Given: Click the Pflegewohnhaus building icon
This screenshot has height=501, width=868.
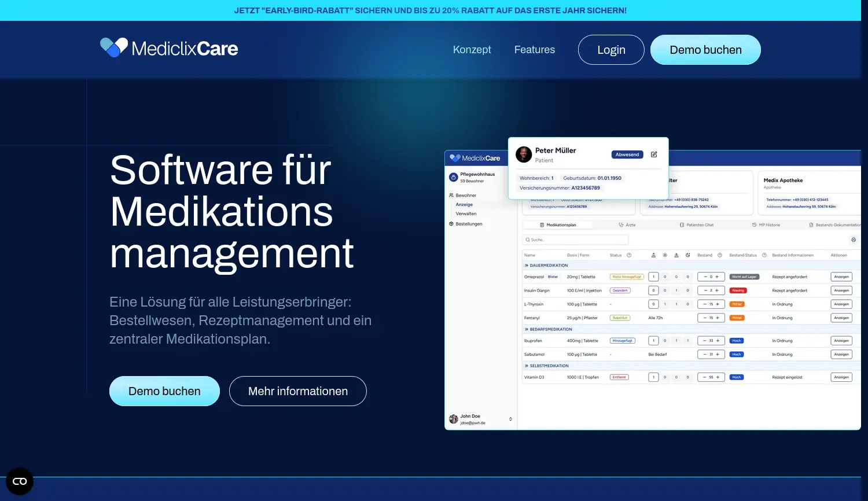Looking at the screenshot, I should pyautogui.click(x=454, y=176).
